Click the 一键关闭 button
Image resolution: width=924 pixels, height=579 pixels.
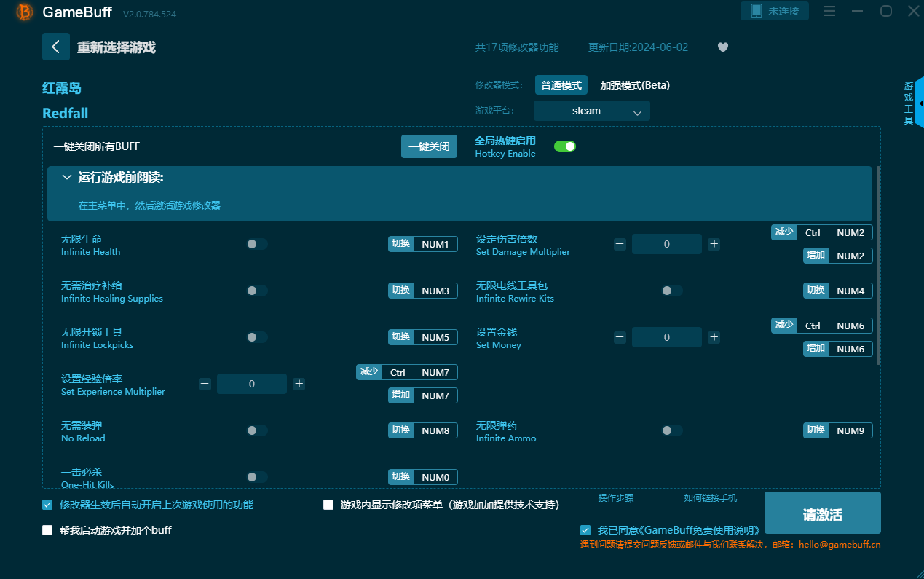tap(429, 146)
